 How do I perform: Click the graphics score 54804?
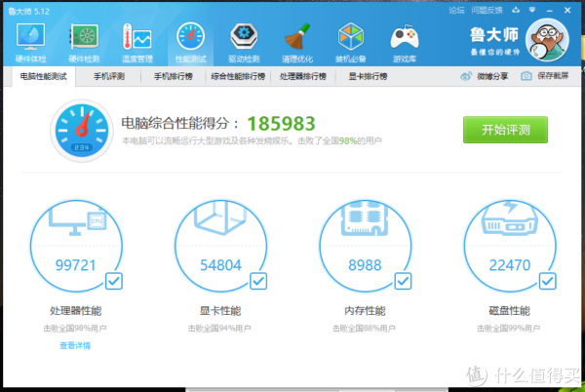tap(221, 265)
